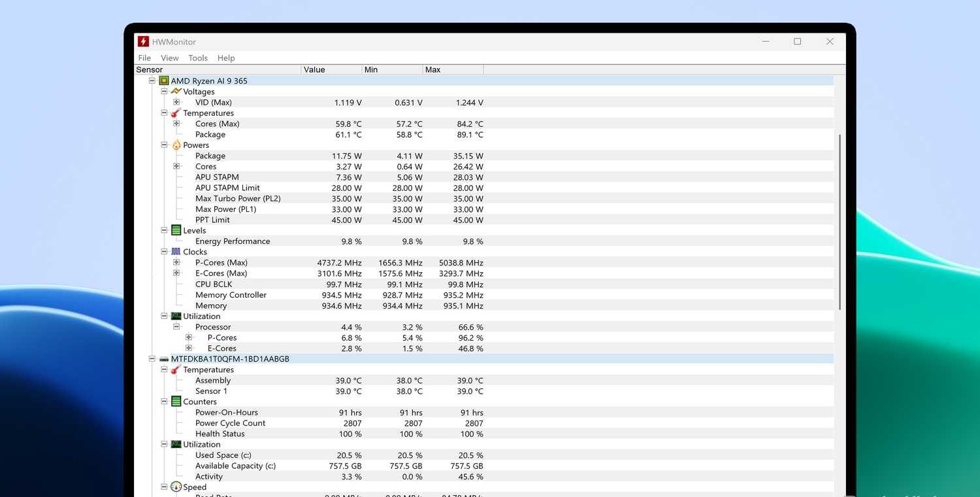Expand the Cores (Max) temperature entry

click(176, 124)
